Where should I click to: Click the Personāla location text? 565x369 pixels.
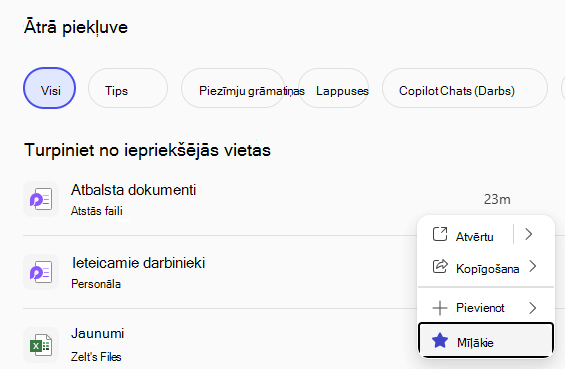96,284
